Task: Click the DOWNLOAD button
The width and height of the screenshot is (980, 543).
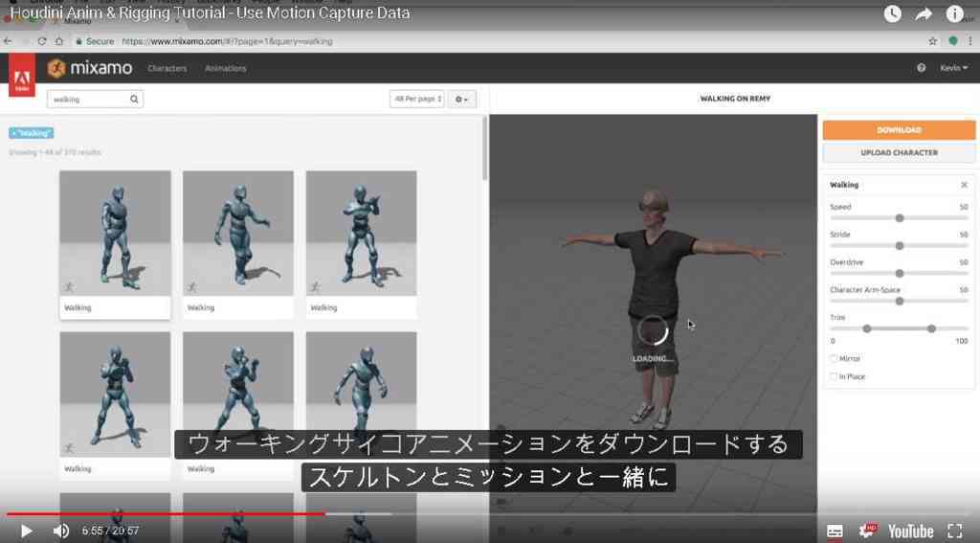Action: pos(899,130)
